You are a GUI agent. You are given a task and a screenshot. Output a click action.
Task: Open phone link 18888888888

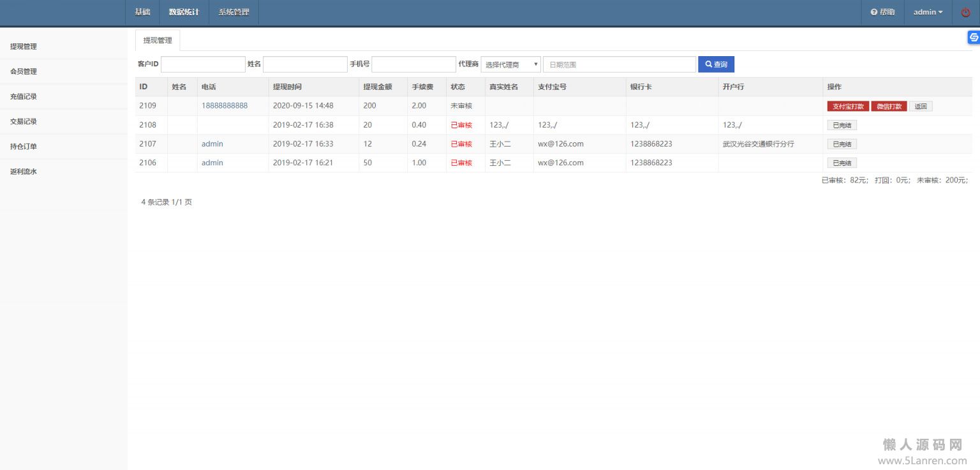click(x=225, y=106)
